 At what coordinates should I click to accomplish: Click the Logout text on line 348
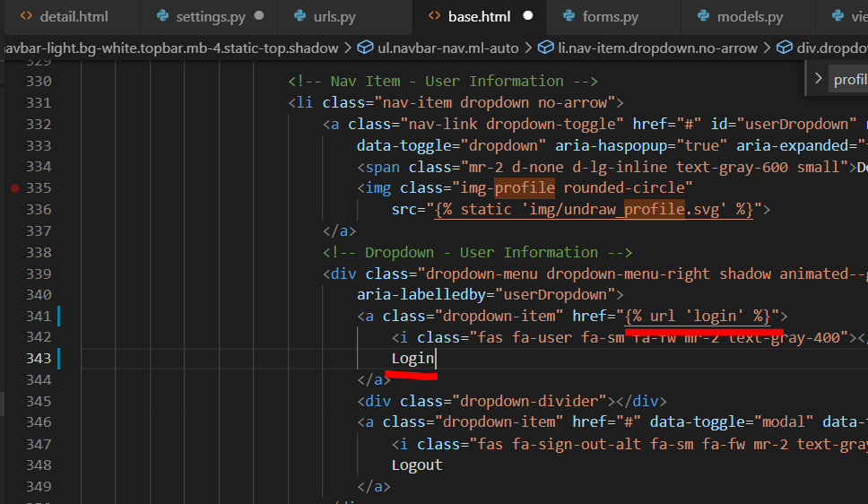pyautogui.click(x=417, y=465)
